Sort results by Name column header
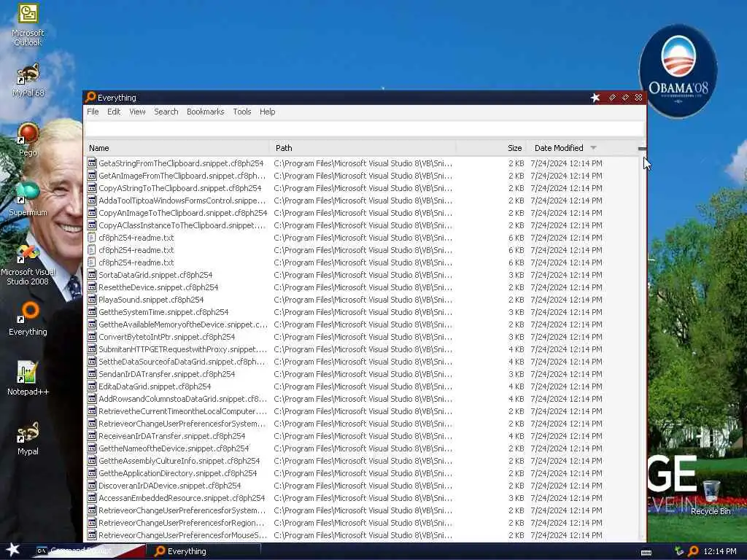747x560 pixels. point(177,148)
